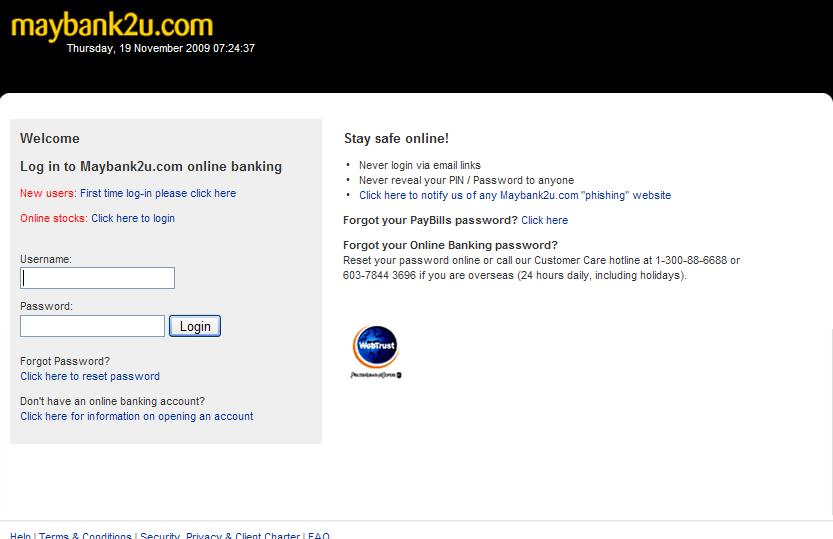The height and width of the screenshot is (539, 833).
Task: Click the 'Stay safe online!' heading
Action: [396, 139]
